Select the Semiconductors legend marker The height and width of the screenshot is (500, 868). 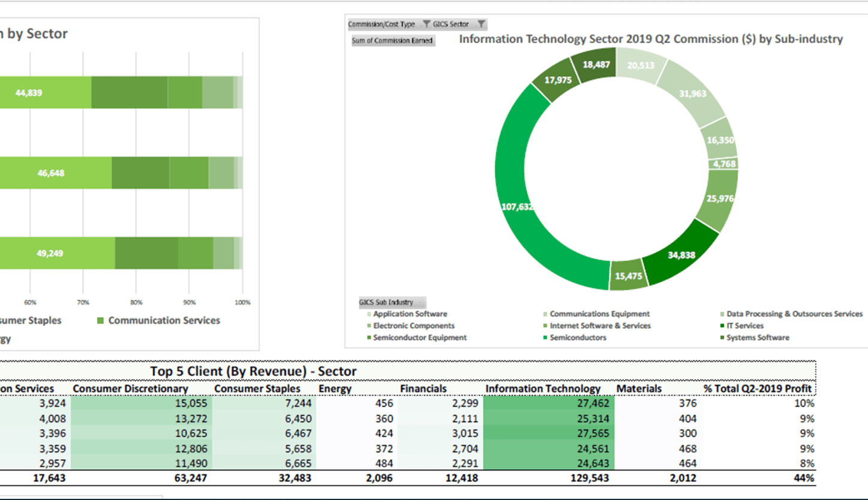(545, 338)
